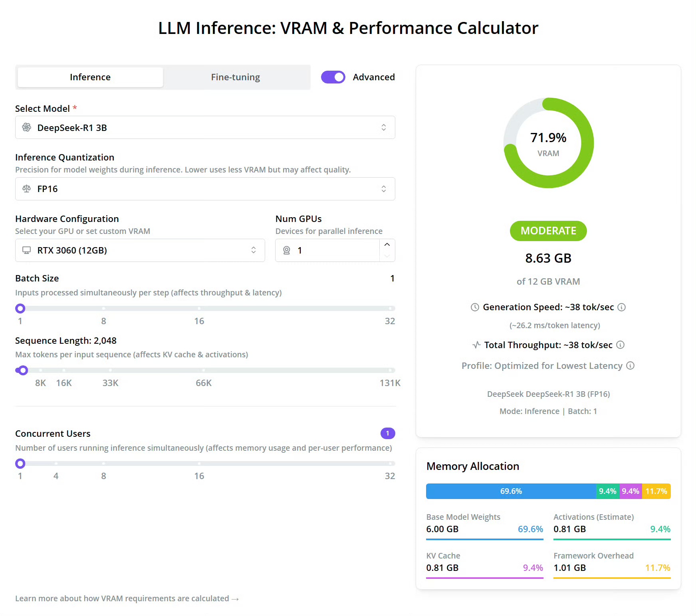Click the OpenAI logo in model selector
The image size is (696, 616).
(26, 127)
